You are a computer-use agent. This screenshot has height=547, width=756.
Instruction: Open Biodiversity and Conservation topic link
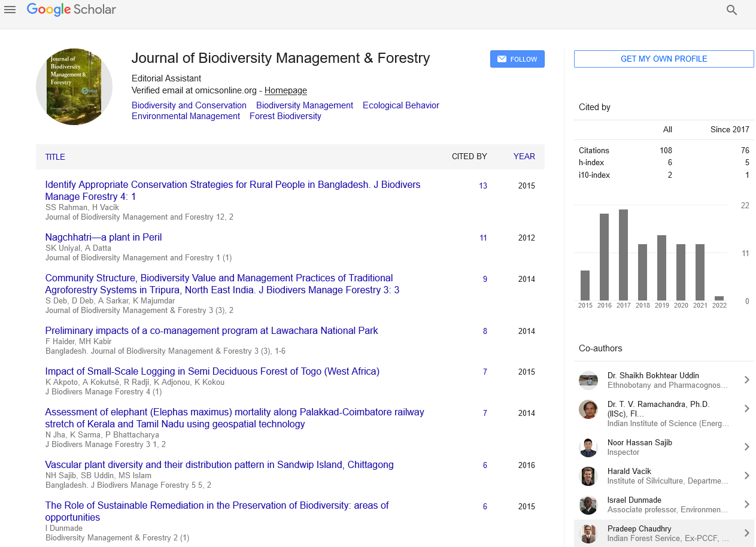point(189,105)
